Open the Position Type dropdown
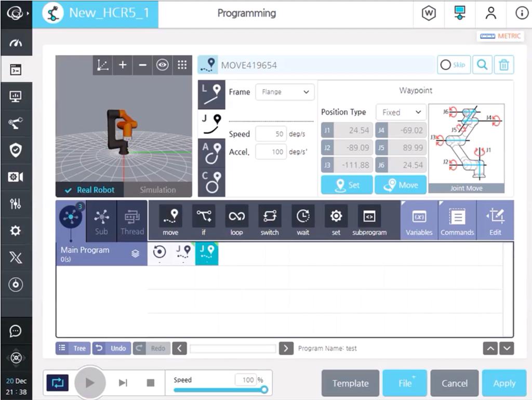532x400 pixels. click(x=401, y=112)
